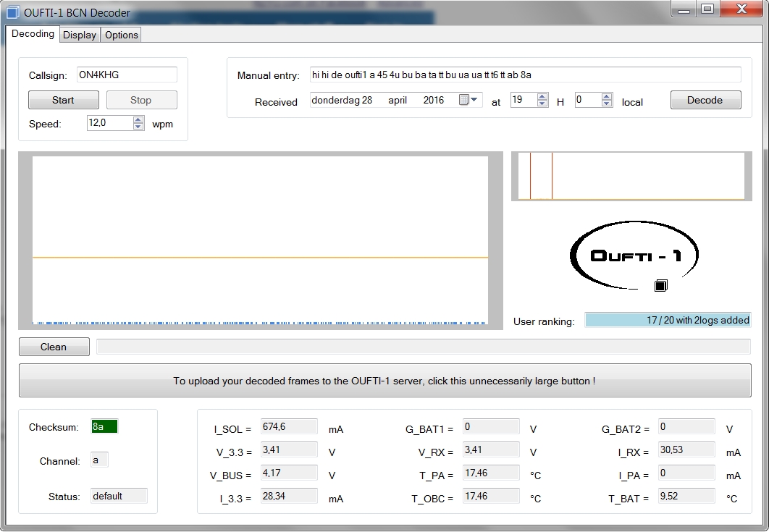Image resolution: width=769 pixels, height=532 pixels.
Task: Select the G_BAT1 value field
Action: coord(491,426)
